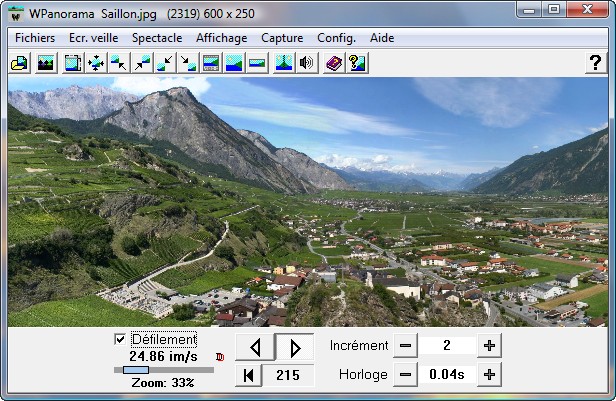
Task: Click the full-size landscape display icon
Action: (234, 63)
